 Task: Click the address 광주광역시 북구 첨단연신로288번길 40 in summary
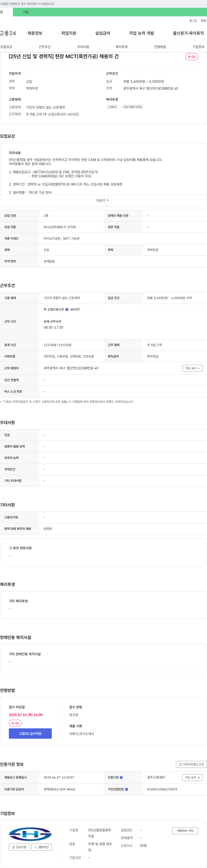point(150,88)
